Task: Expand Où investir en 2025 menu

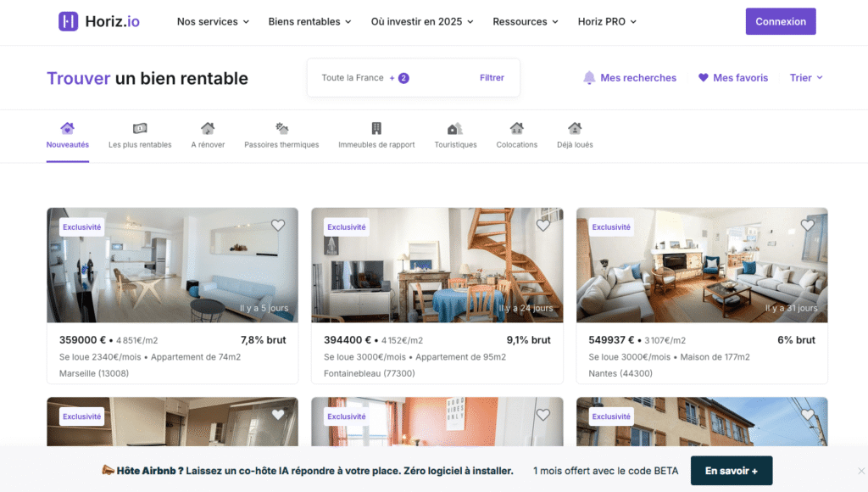Action: tap(422, 22)
